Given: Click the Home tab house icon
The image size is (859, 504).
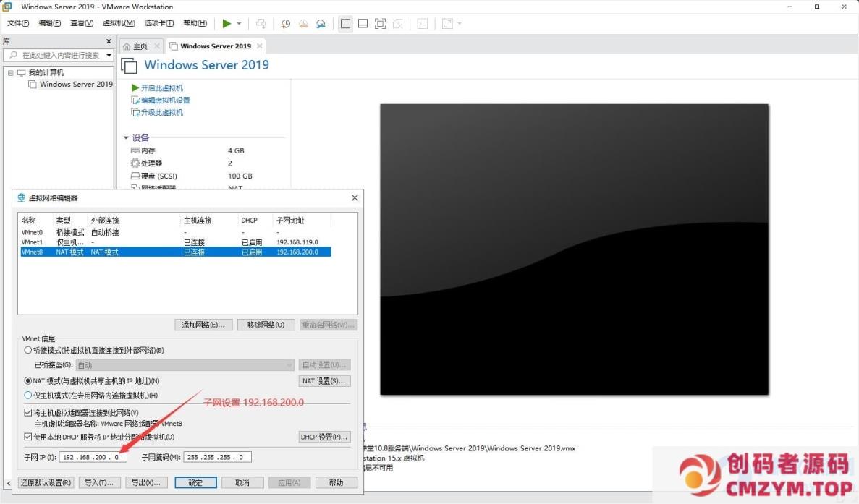Looking at the screenshot, I should pos(127,46).
